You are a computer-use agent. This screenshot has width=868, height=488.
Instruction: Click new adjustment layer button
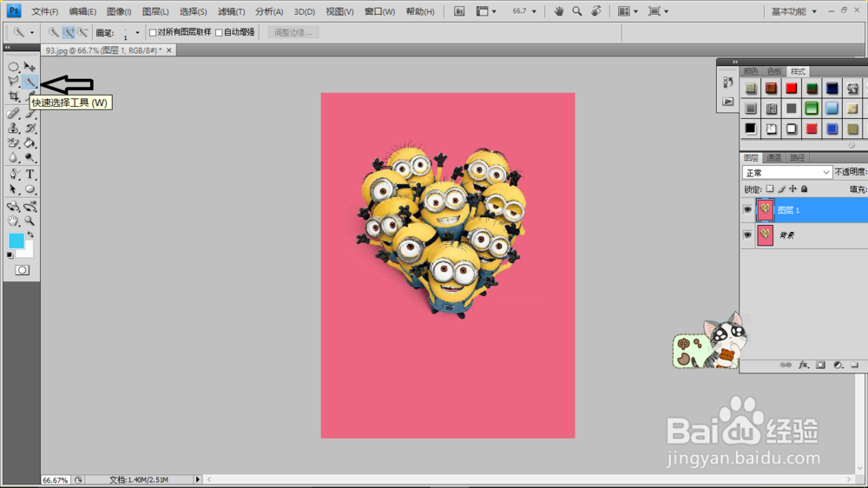pos(838,365)
